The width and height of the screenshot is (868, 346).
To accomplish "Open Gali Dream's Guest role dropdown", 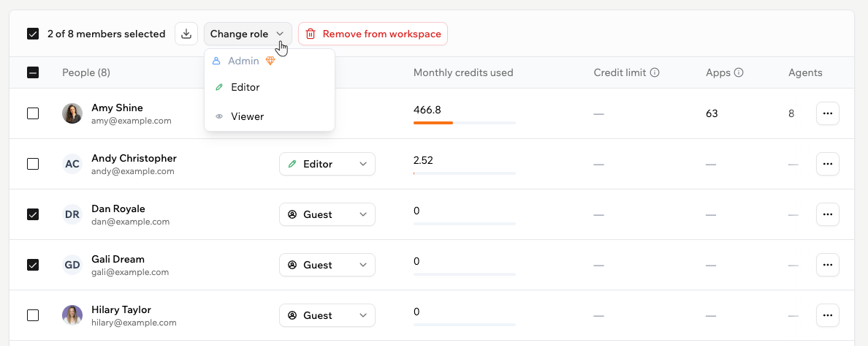I will [x=327, y=265].
